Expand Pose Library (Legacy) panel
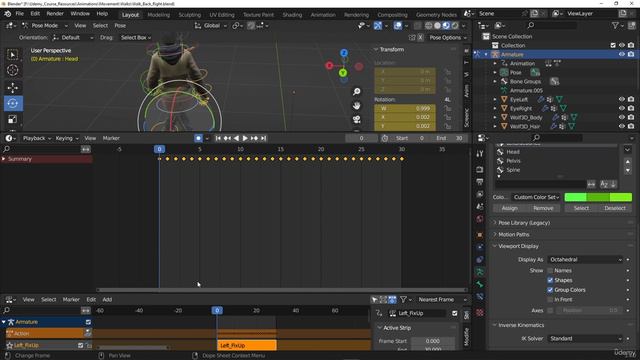The image size is (640, 360). 524,223
